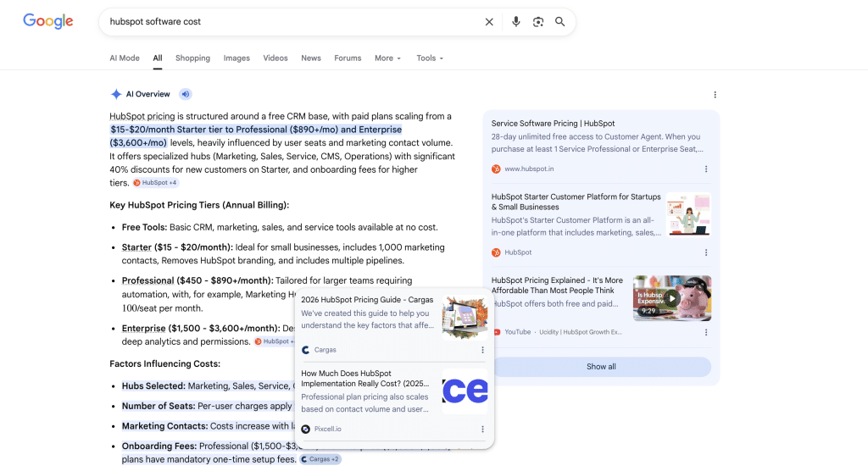Open HubSpot Pricing Explained video title link

pyautogui.click(x=557, y=285)
